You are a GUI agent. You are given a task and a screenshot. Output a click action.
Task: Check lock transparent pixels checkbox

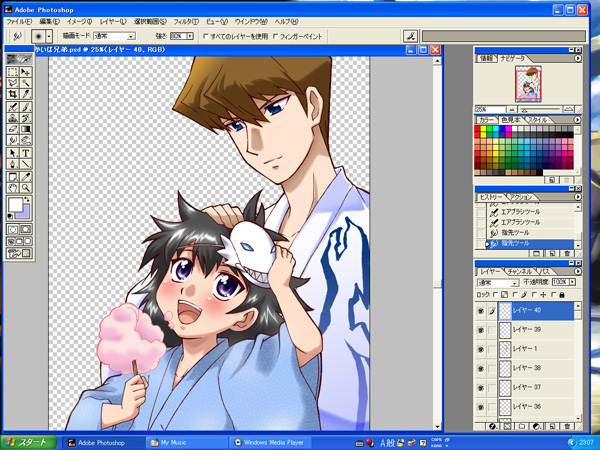(x=496, y=295)
